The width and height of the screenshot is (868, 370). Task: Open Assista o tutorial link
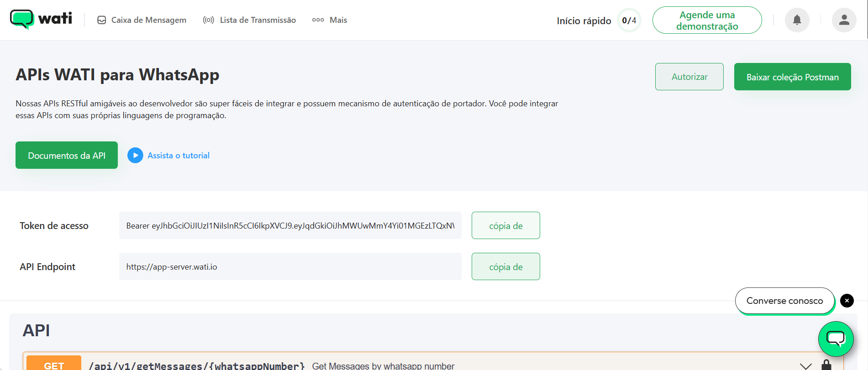coord(179,156)
